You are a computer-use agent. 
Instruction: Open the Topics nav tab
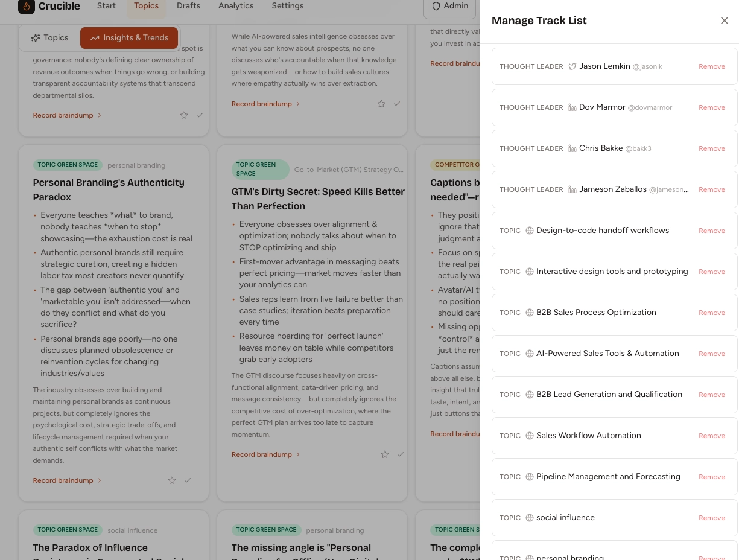(x=146, y=6)
